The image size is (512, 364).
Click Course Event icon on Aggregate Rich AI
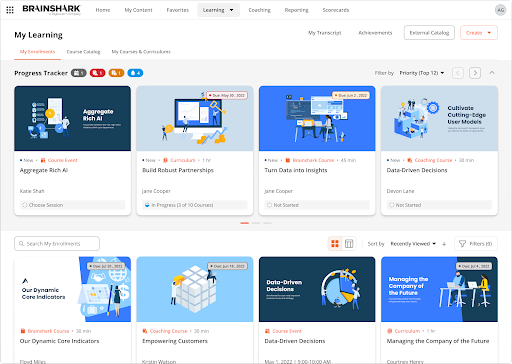[43, 160]
